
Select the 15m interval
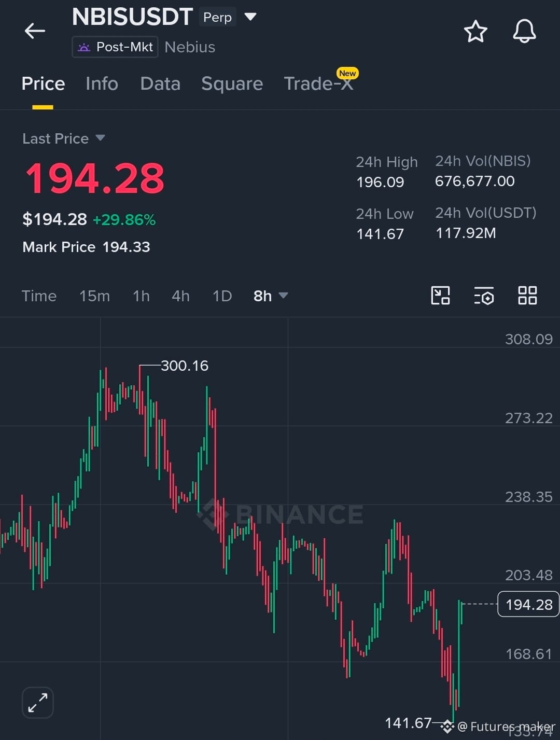(x=94, y=296)
